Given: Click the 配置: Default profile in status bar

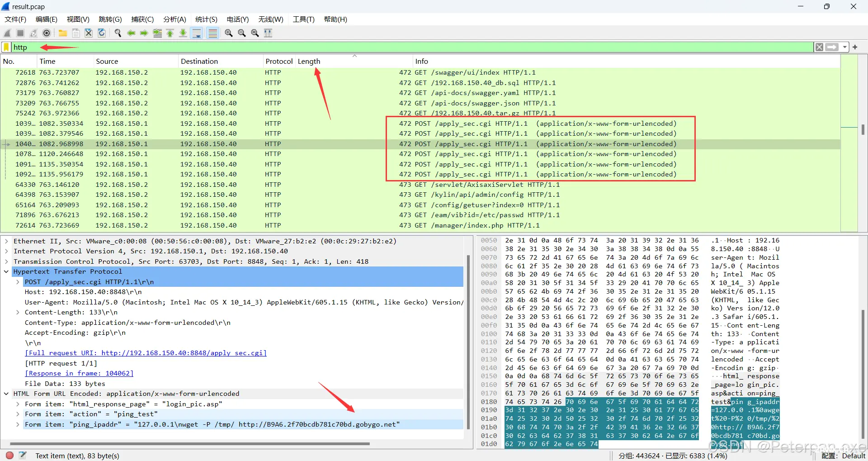Looking at the screenshot, I should tap(844, 456).
